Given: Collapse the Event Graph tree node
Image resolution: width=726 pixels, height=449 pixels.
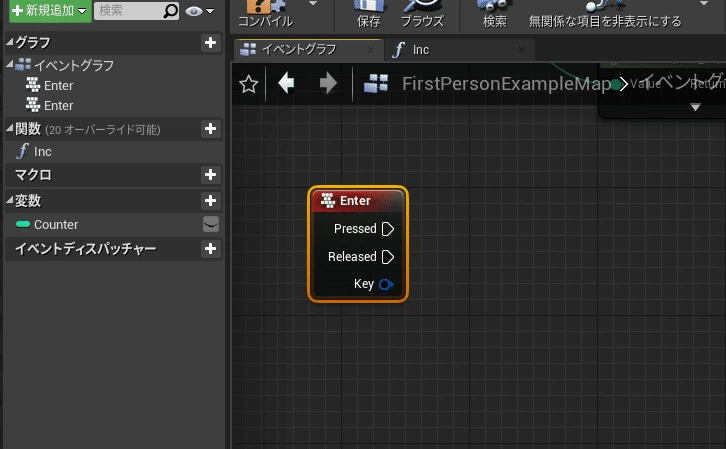Looking at the screenshot, I should 9,65.
